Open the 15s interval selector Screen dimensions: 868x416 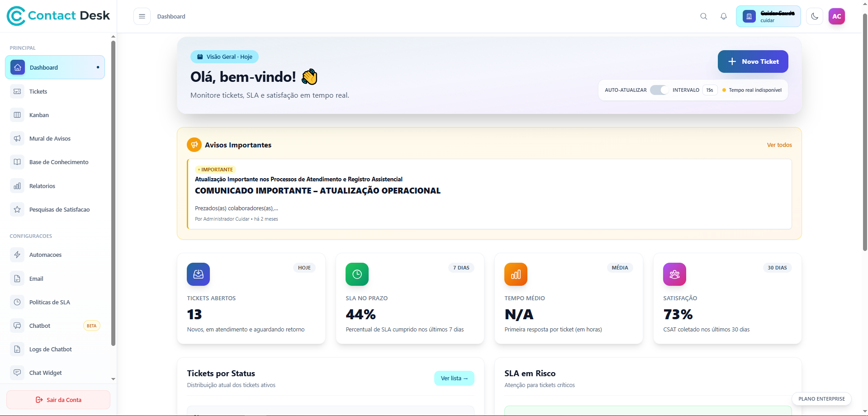710,90
